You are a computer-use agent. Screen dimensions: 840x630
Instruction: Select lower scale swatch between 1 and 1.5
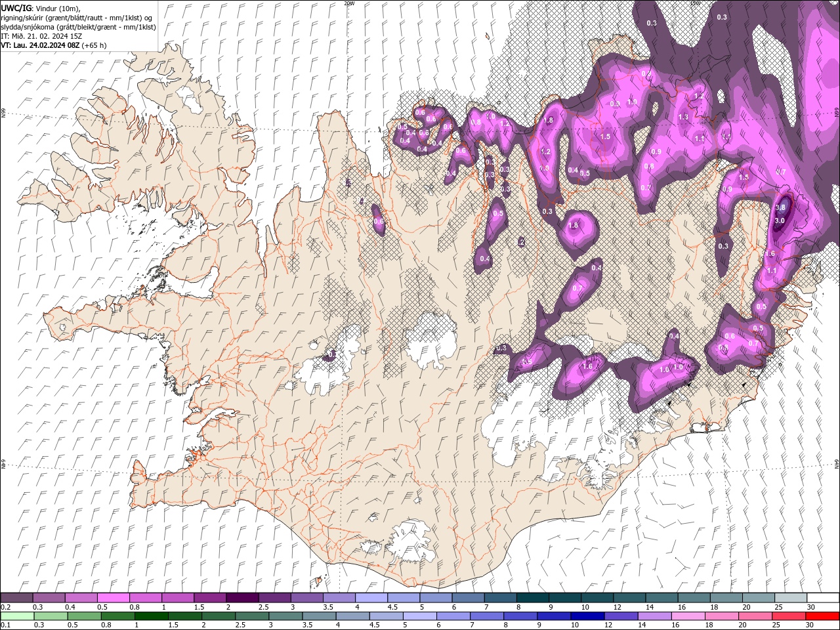coord(152,616)
